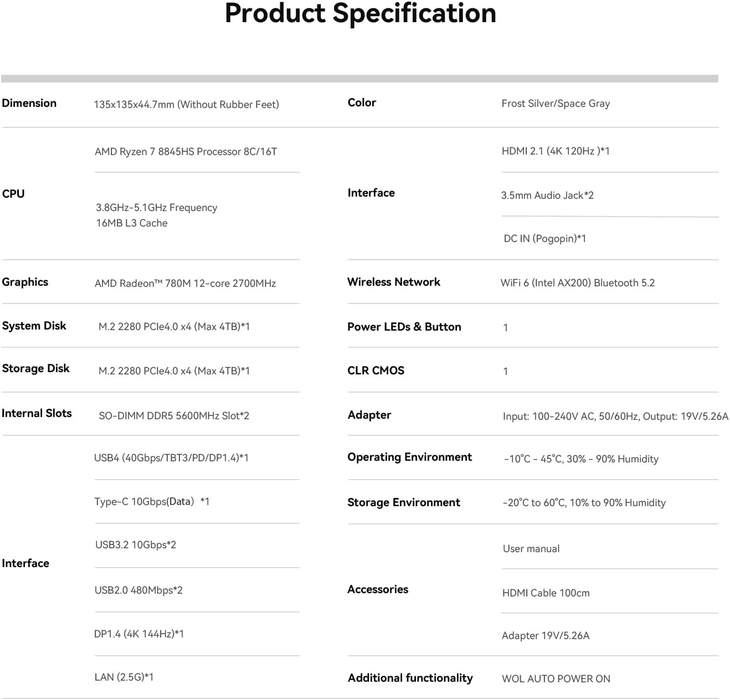Select the Type-C 10Gbps data entry
This screenshot has height=700, width=730.
click(152, 502)
